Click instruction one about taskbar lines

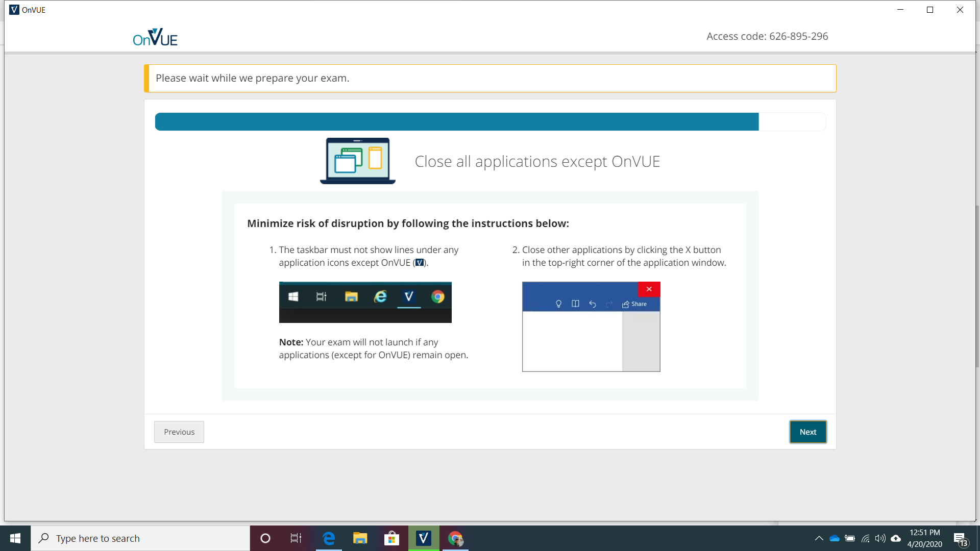(x=369, y=256)
